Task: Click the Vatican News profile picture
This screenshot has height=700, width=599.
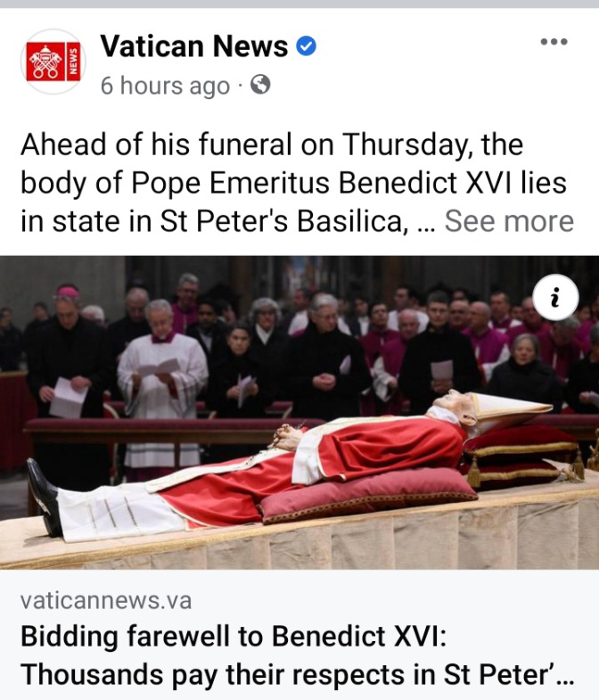Action: (x=53, y=62)
